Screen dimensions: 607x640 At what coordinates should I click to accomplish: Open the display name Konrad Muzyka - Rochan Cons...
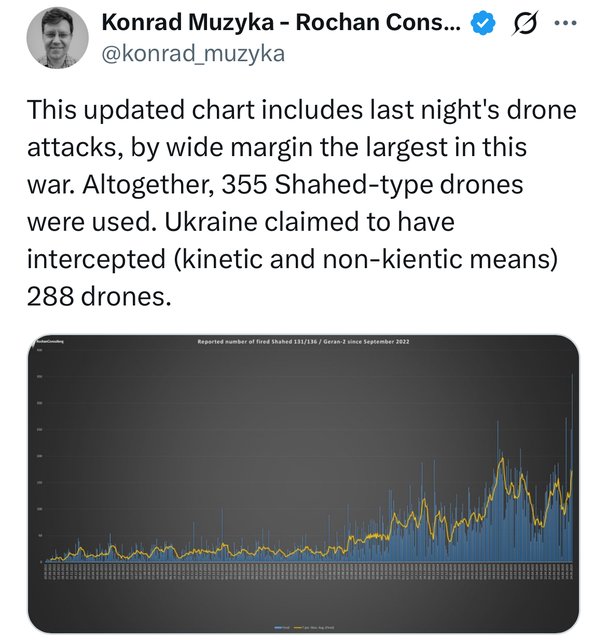coord(281,22)
